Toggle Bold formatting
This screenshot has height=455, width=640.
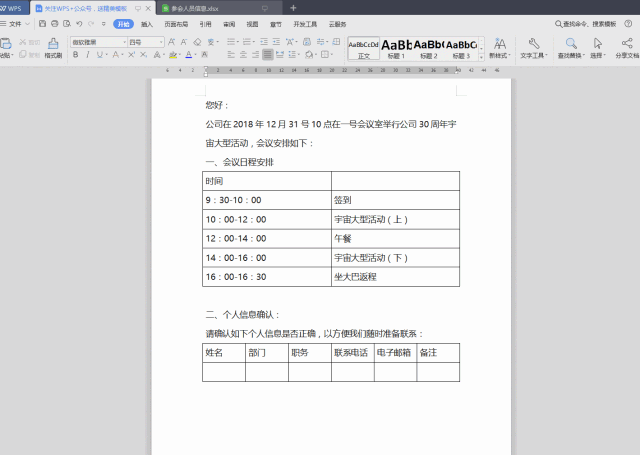click(76, 55)
